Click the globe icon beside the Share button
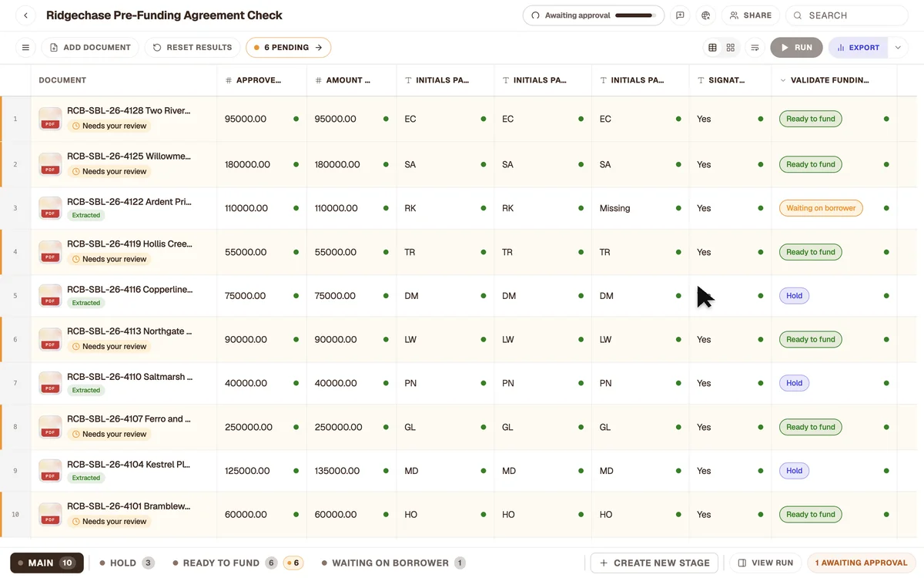 (705, 15)
